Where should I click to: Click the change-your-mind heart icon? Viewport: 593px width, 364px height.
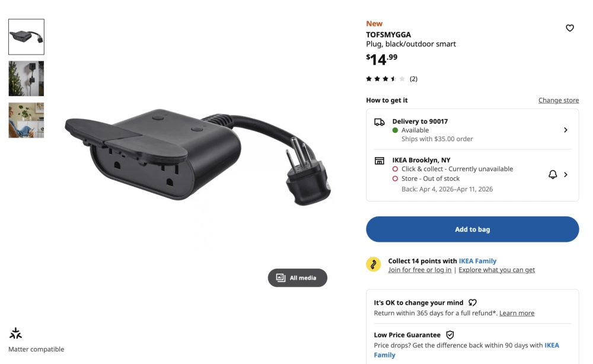pos(473,302)
